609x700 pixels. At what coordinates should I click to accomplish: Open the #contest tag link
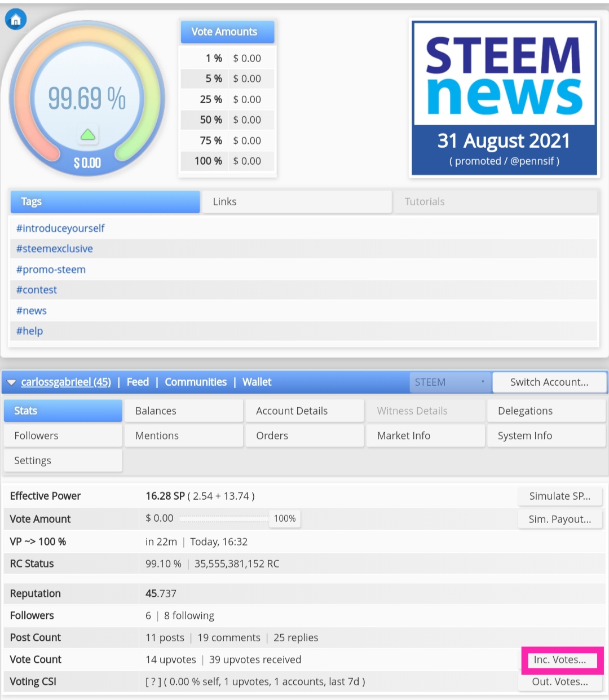tap(37, 290)
